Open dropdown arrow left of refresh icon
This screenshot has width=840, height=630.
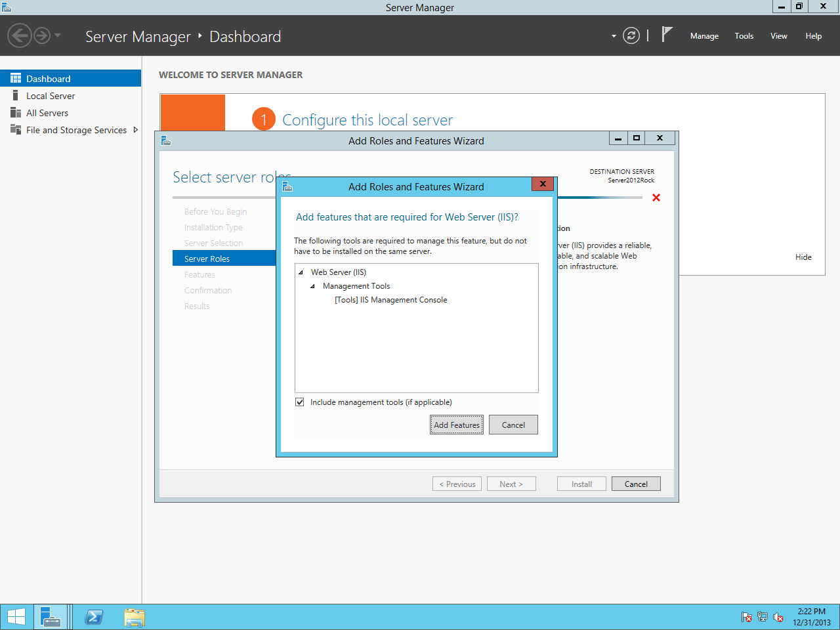pos(614,36)
